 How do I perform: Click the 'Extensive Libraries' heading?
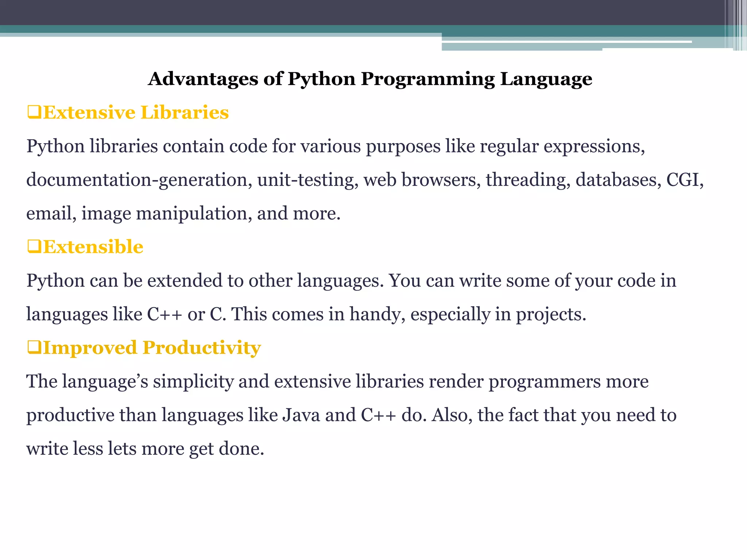pos(136,112)
